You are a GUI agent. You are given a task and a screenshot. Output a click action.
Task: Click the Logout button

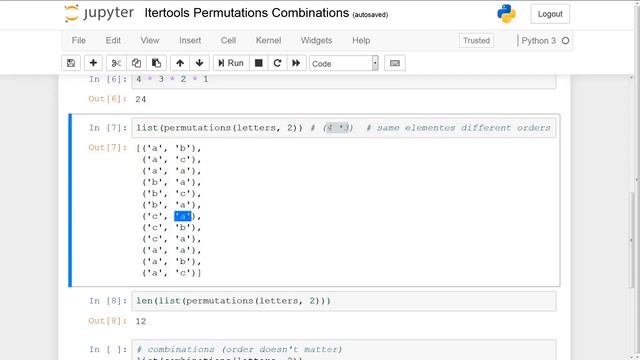tap(550, 14)
